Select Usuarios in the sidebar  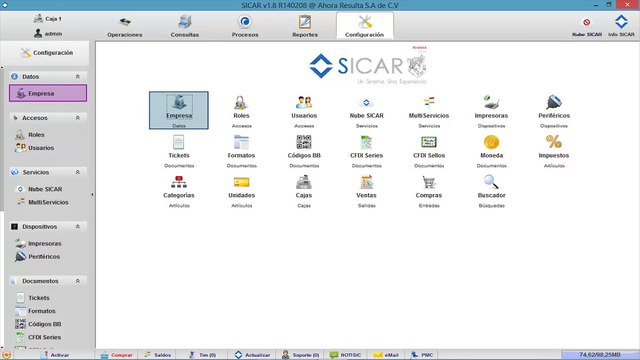click(x=35, y=148)
